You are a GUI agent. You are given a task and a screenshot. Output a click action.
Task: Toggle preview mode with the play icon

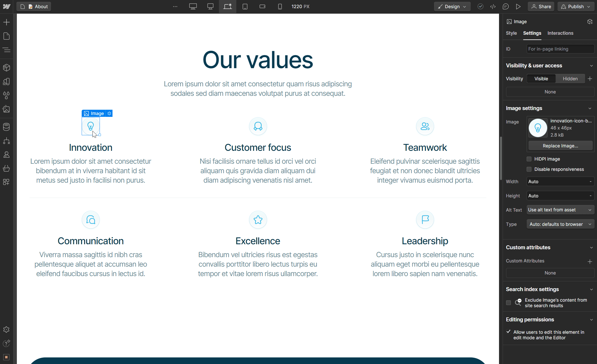(x=518, y=7)
